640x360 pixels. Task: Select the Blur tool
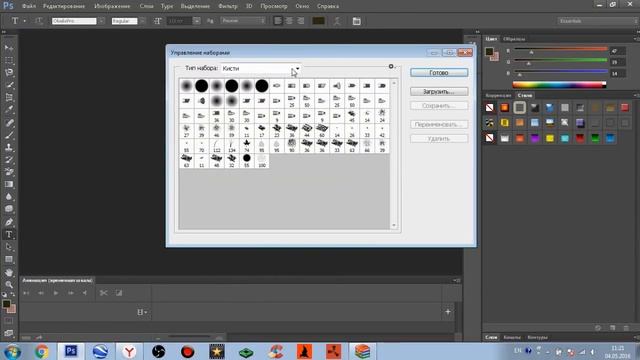(x=9, y=197)
